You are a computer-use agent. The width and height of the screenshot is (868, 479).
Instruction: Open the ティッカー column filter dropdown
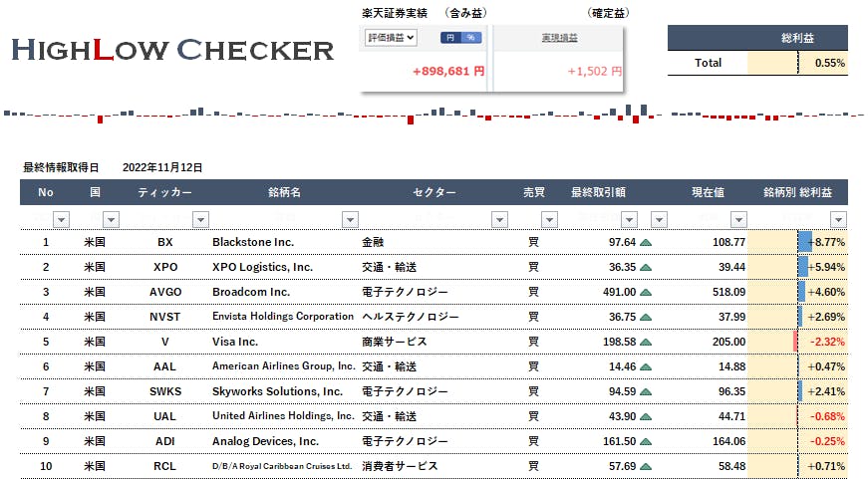tap(199, 219)
